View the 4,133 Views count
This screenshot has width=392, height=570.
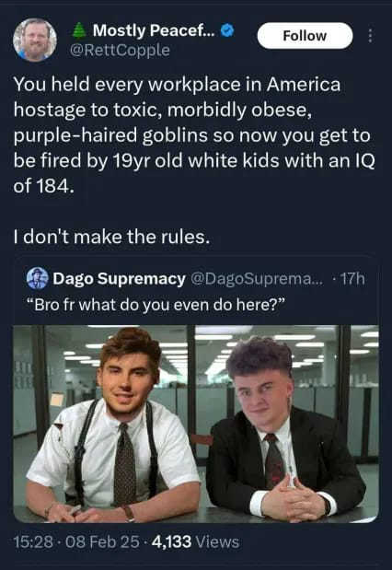[x=195, y=542]
